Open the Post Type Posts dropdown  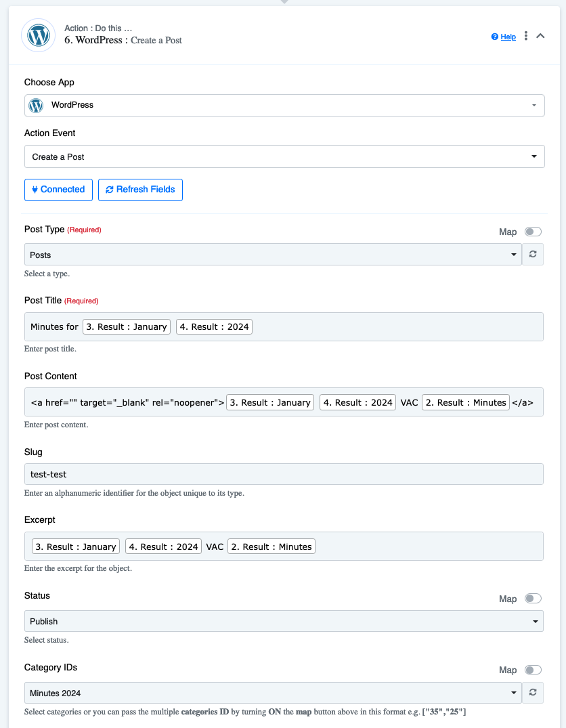click(273, 255)
